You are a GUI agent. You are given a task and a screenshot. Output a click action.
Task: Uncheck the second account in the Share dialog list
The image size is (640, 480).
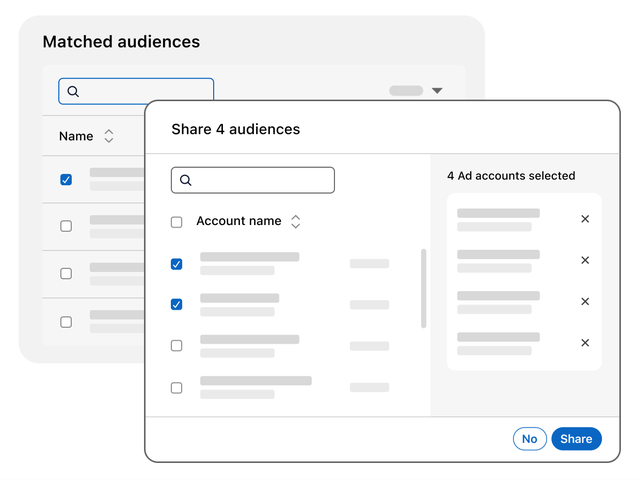point(176,304)
